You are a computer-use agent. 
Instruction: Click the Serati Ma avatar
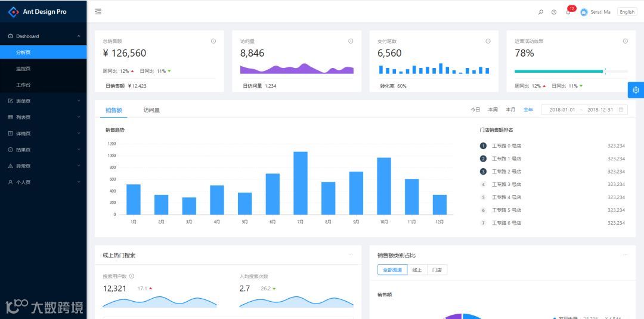(584, 12)
